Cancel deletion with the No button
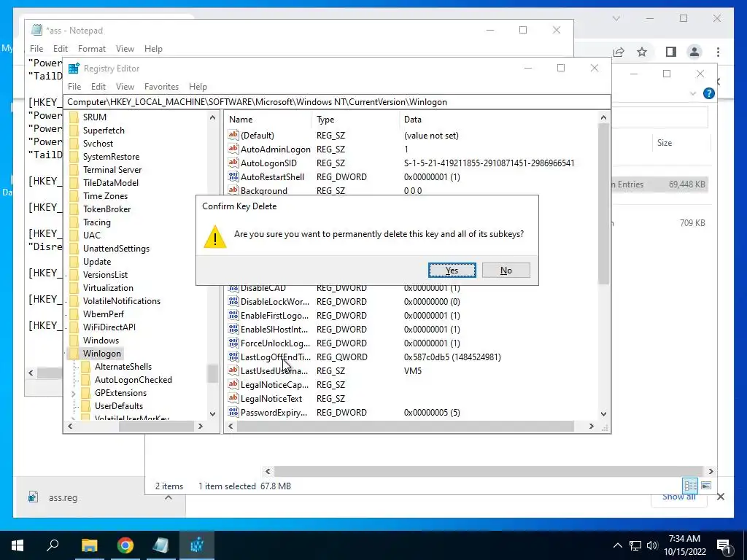 pyautogui.click(x=506, y=271)
